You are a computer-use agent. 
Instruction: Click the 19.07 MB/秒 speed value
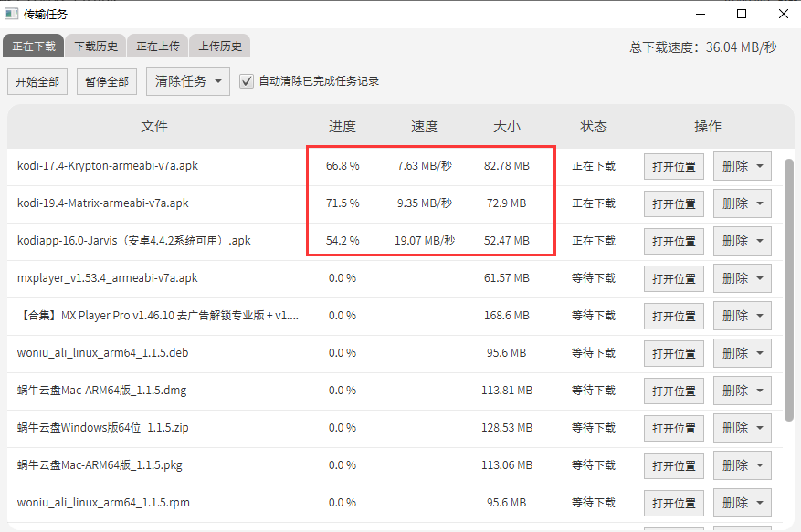pyautogui.click(x=425, y=241)
